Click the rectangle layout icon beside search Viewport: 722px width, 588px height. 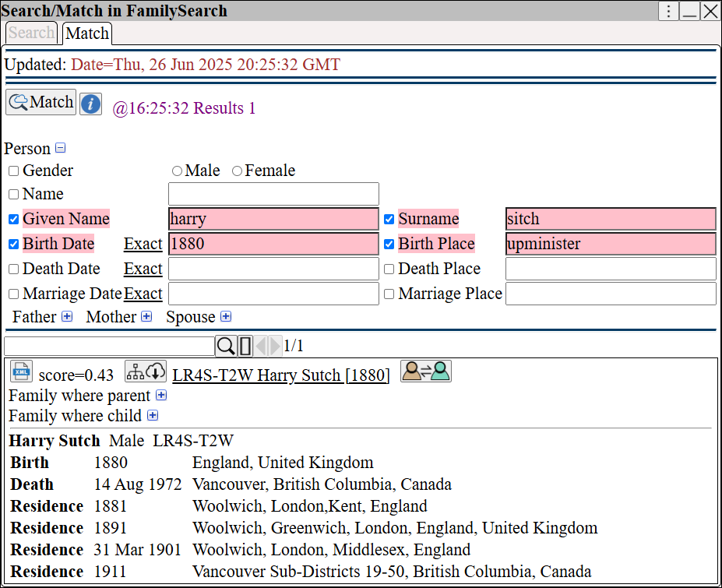point(245,346)
